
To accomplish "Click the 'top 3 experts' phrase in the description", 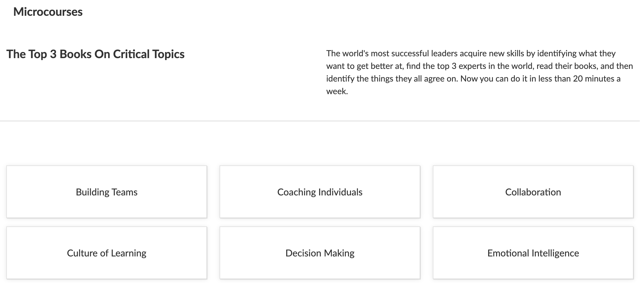I will (461, 66).
